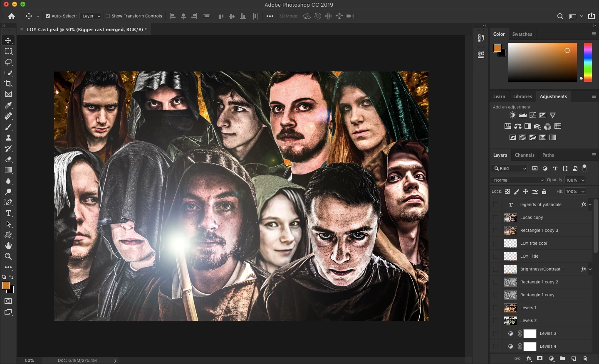Switch to the Channels tab
The height and width of the screenshot is (364, 599).
(x=524, y=155)
